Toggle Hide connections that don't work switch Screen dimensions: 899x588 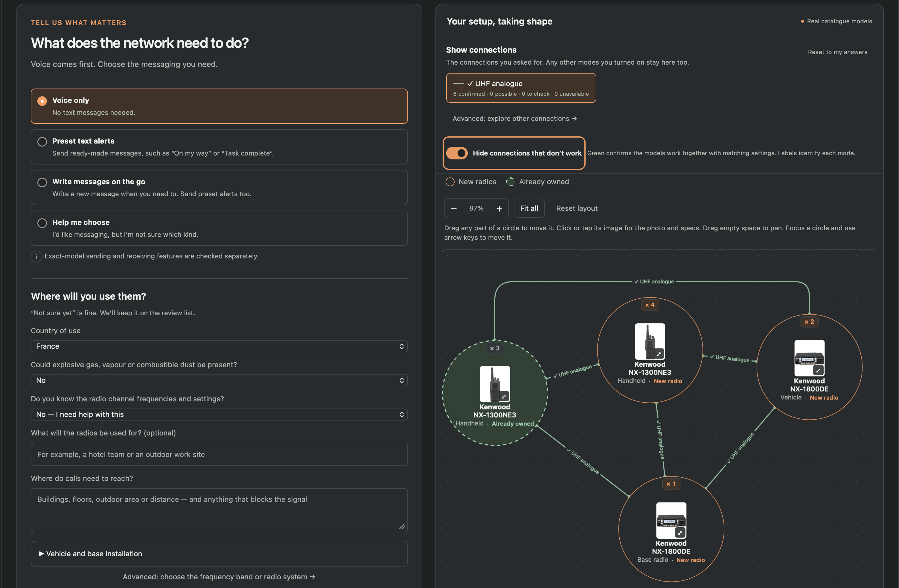tap(457, 153)
